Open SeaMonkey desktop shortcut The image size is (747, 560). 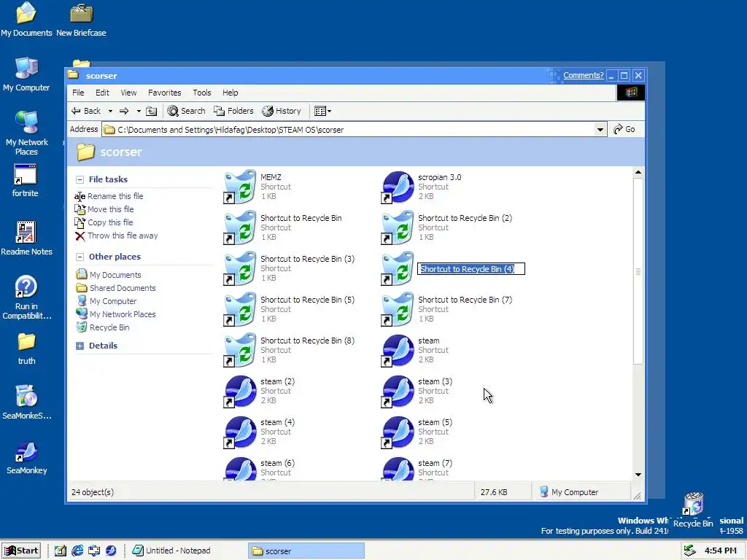(x=27, y=458)
